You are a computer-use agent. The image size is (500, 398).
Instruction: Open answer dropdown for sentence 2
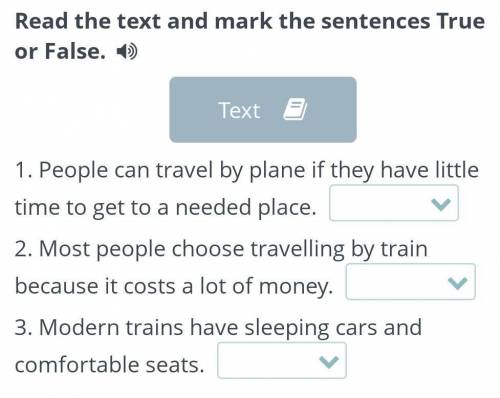(x=410, y=282)
